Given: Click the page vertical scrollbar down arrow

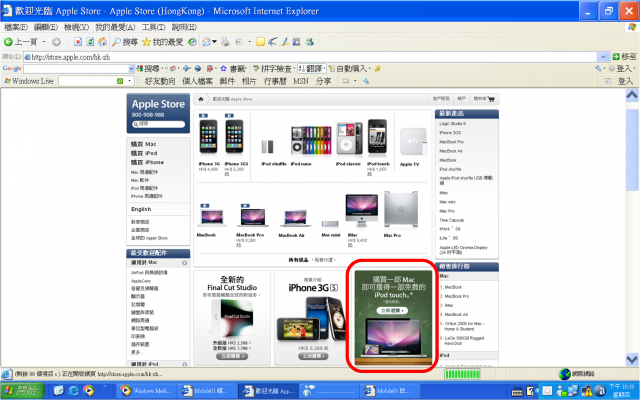Looking at the screenshot, I should click(632, 360).
